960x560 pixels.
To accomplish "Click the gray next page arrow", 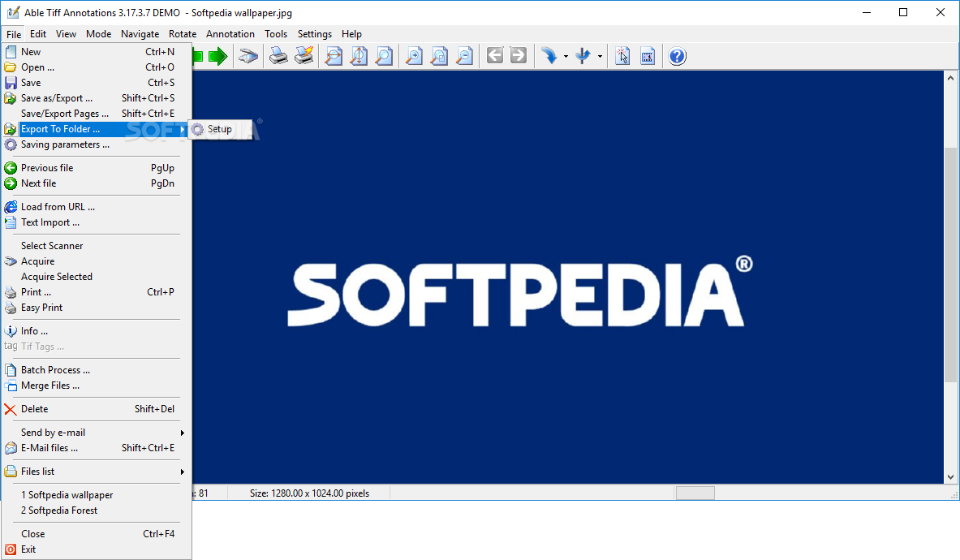I will coord(518,56).
